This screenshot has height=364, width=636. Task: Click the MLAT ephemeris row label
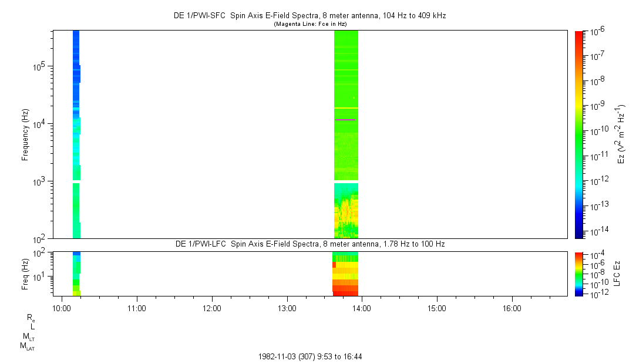click(27, 346)
